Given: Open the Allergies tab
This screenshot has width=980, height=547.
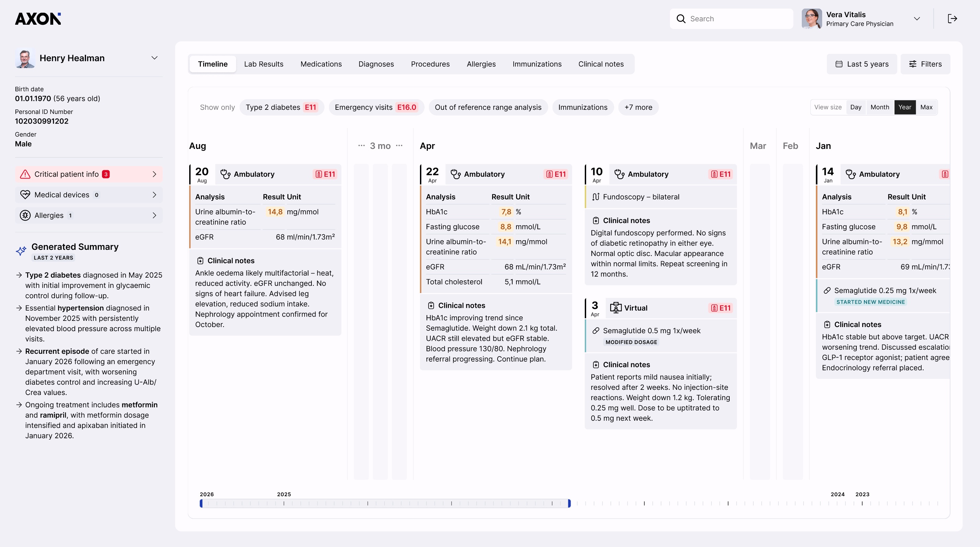Looking at the screenshot, I should 481,64.
